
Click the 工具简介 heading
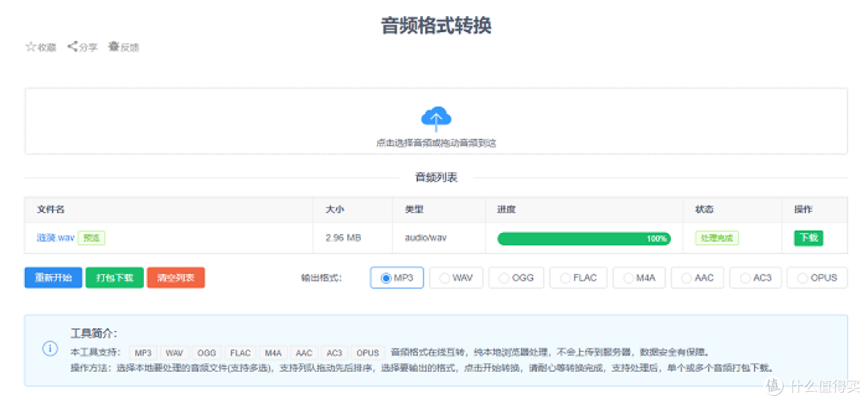point(94,333)
